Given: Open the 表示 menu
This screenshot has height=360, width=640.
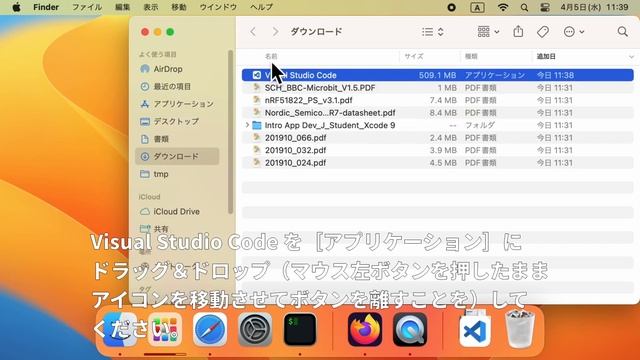Looking at the screenshot, I should tap(150, 7).
